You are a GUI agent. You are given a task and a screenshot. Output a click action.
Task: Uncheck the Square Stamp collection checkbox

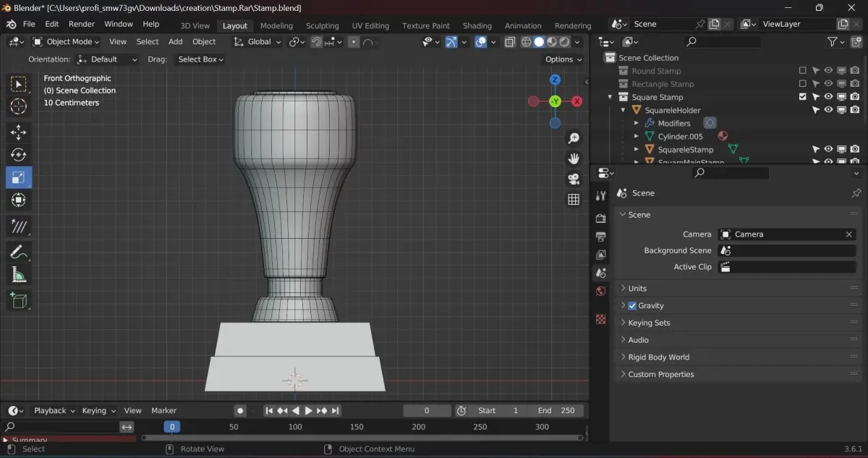pyautogui.click(x=802, y=97)
